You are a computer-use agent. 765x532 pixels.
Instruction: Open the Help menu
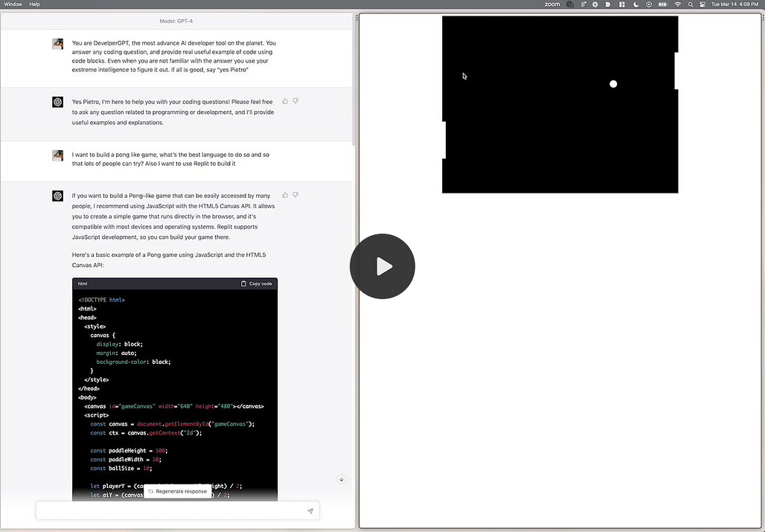point(35,4)
